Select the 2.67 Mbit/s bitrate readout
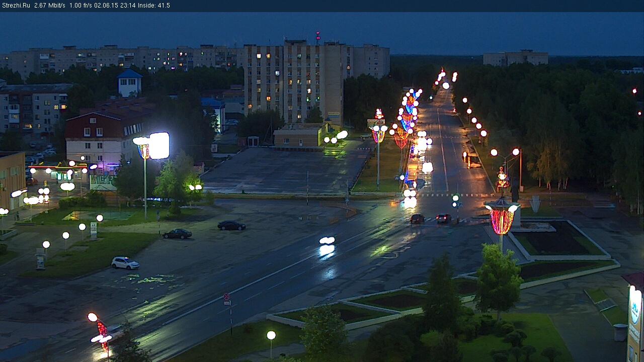644x362 pixels. coord(50,6)
